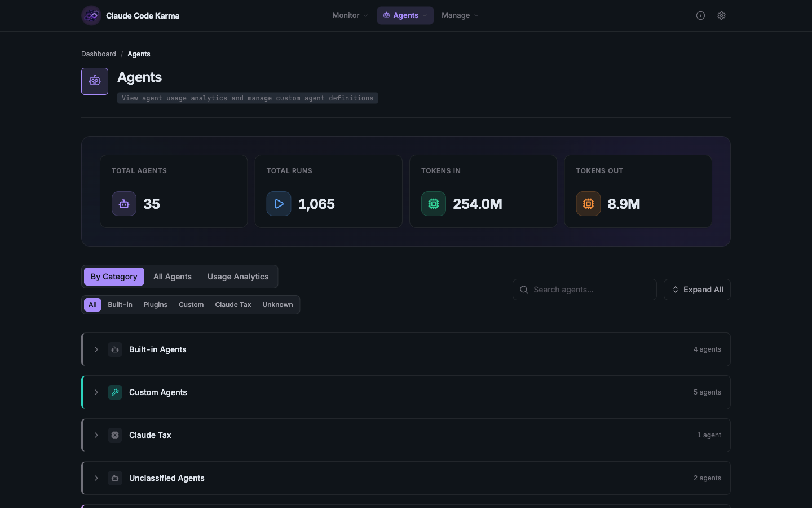The image size is (812, 508).
Task: Filter by Plugins category
Action: (x=156, y=305)
